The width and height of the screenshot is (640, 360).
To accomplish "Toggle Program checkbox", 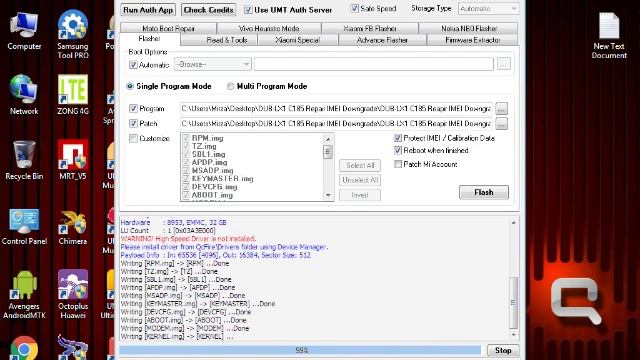I will (133, 109).
